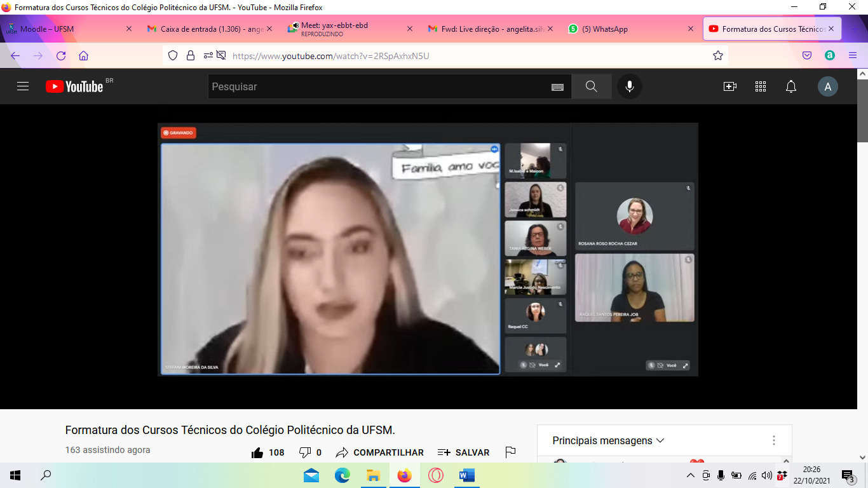Dislike the video with thumbs down
Viewport: 868px width, 488px height.
[305, 452]
